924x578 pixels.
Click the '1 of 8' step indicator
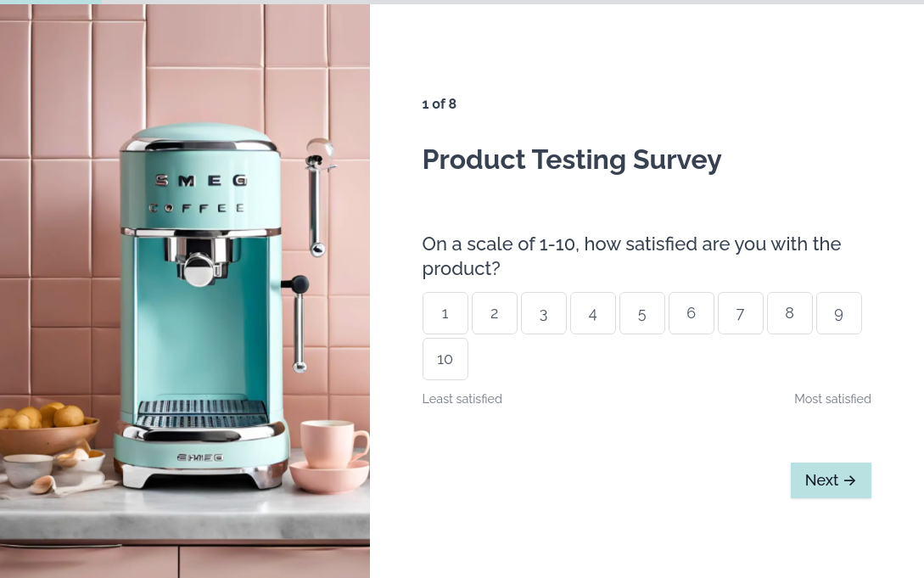439,104
